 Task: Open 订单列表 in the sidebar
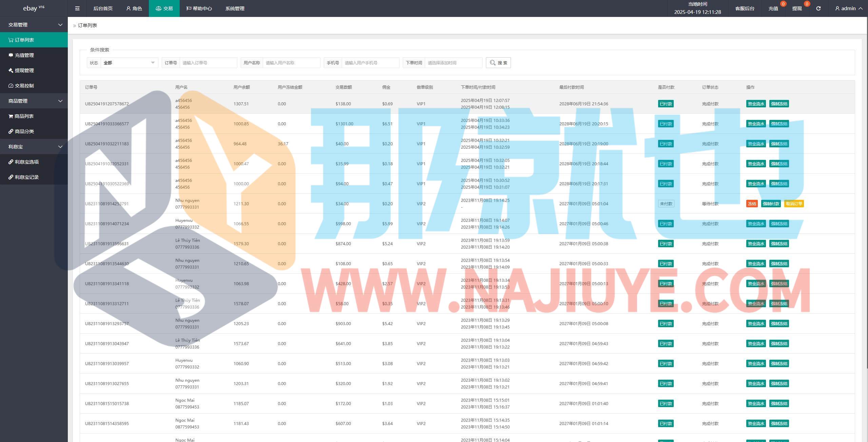click(x=24, y=40)
